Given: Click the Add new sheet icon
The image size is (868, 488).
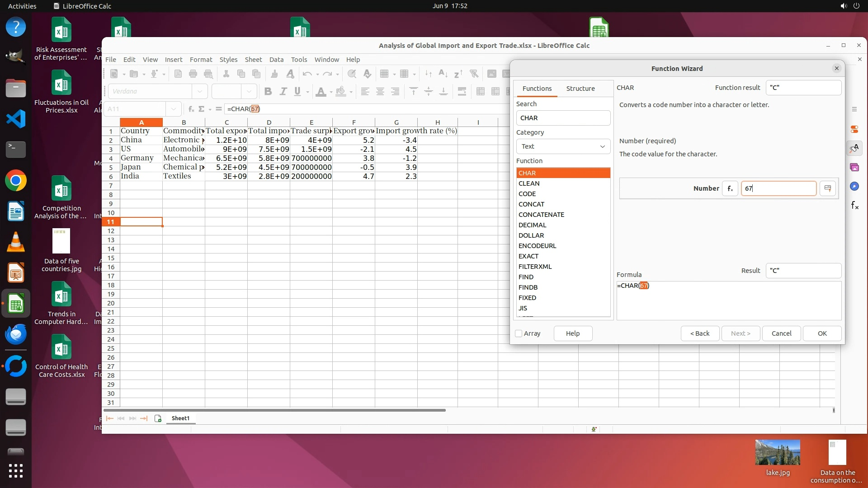Looking at the screenshot, I should [x=158, y=418].
